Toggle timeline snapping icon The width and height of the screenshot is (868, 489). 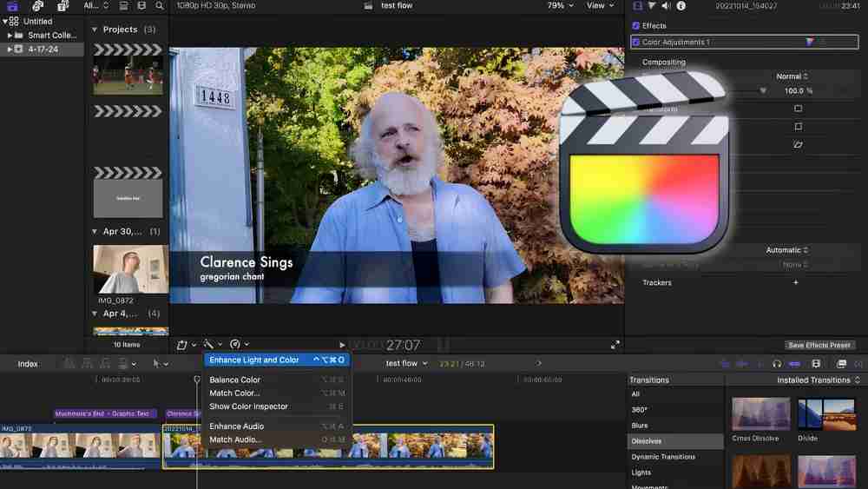tap(794, 364)
